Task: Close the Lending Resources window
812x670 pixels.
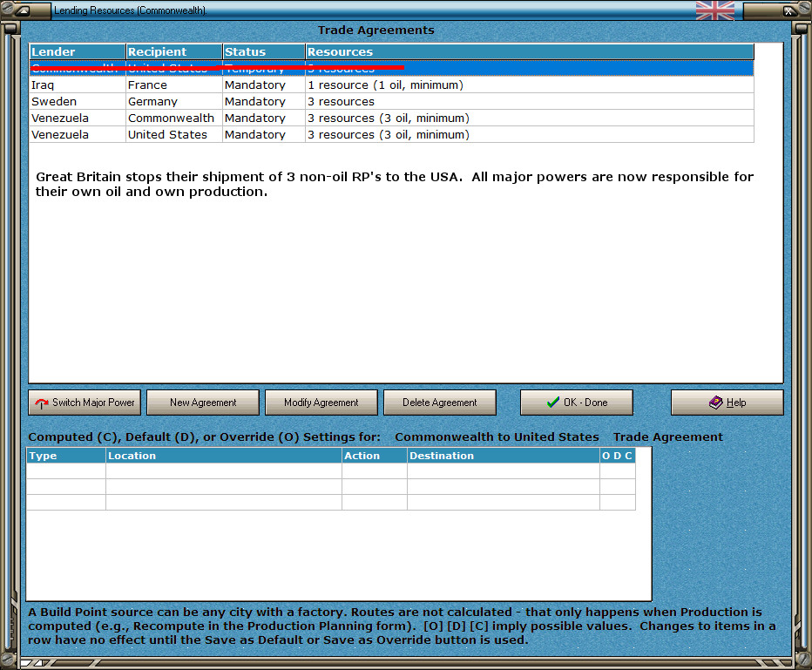Action: click(788, 10)
